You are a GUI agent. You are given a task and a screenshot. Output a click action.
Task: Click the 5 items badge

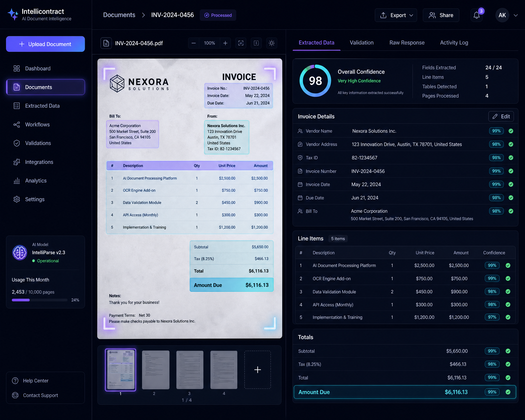click(338, 239)
